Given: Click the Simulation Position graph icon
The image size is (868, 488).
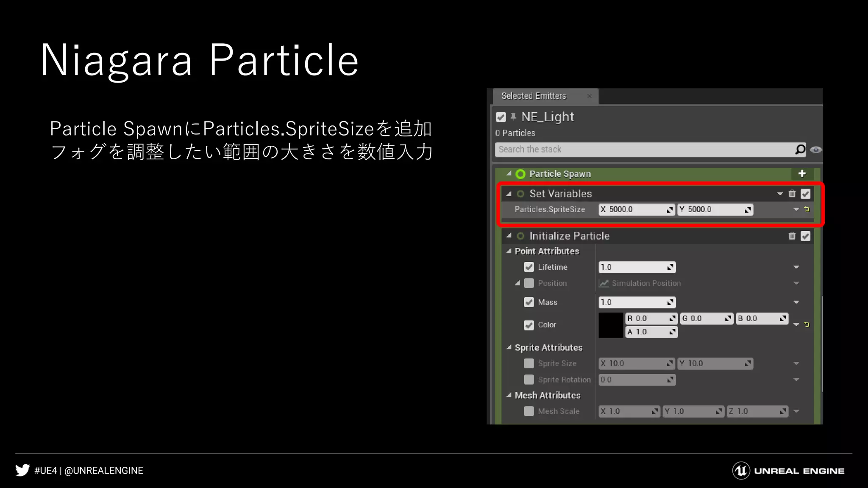Looking at the screenshot, I should 604,283.
